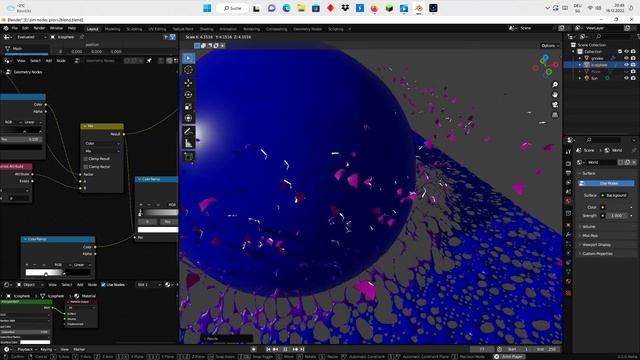Click the Microsoft Edge icon in Windows taskbar
Viewport: 640px width, 360px height.
[x=287, y=8]
